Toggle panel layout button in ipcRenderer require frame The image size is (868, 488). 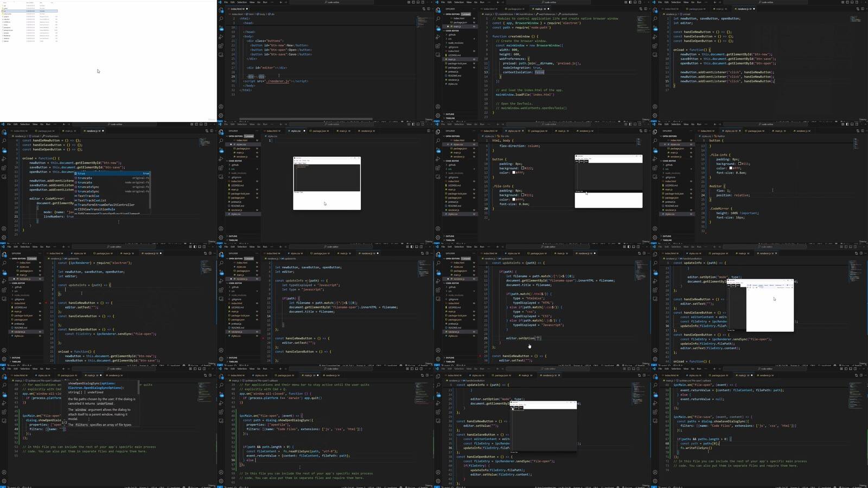click(201, 246)
